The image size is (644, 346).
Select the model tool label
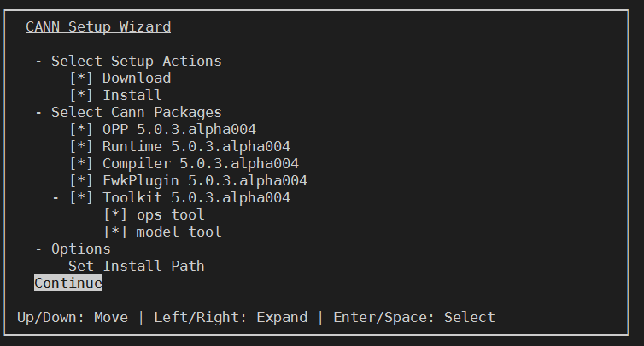179,232
